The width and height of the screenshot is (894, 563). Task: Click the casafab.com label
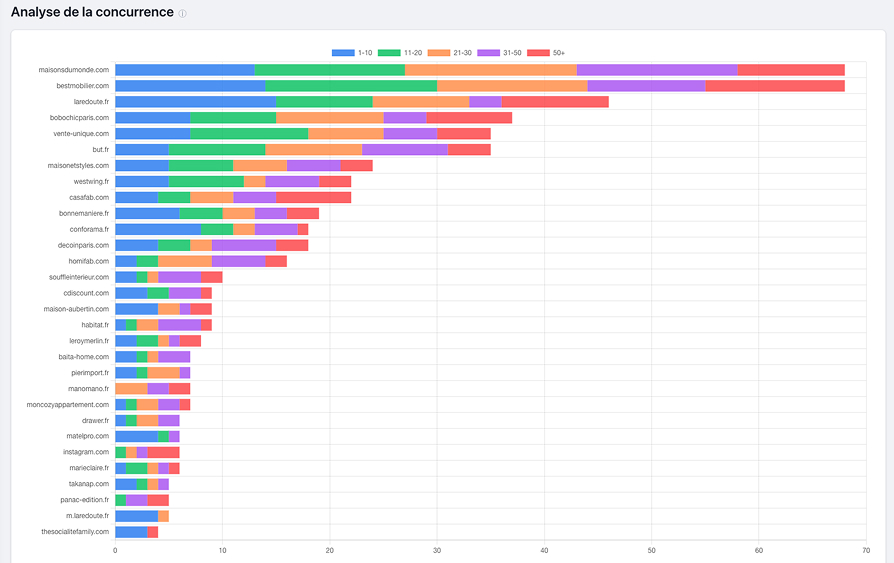click(89, 197)
